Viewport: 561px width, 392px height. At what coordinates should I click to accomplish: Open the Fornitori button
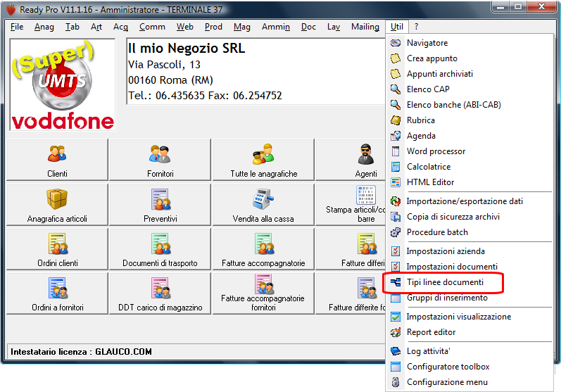tap(160, 160)
